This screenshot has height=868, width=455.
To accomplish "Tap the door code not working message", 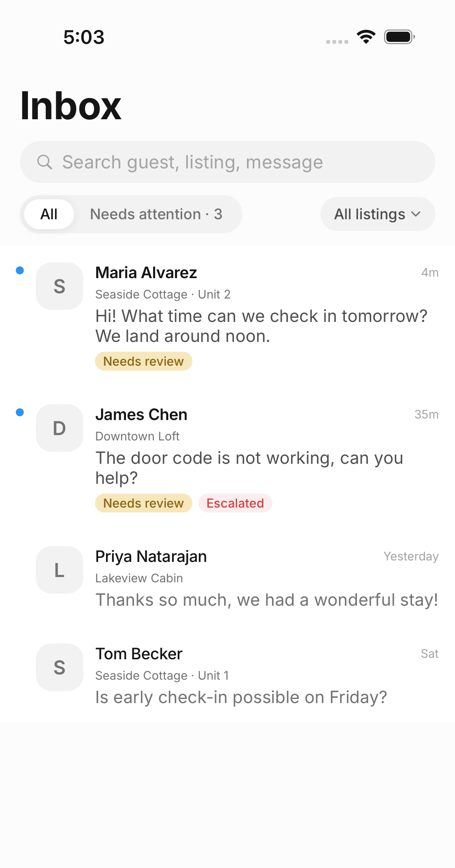I will click(x=249, y=468).
